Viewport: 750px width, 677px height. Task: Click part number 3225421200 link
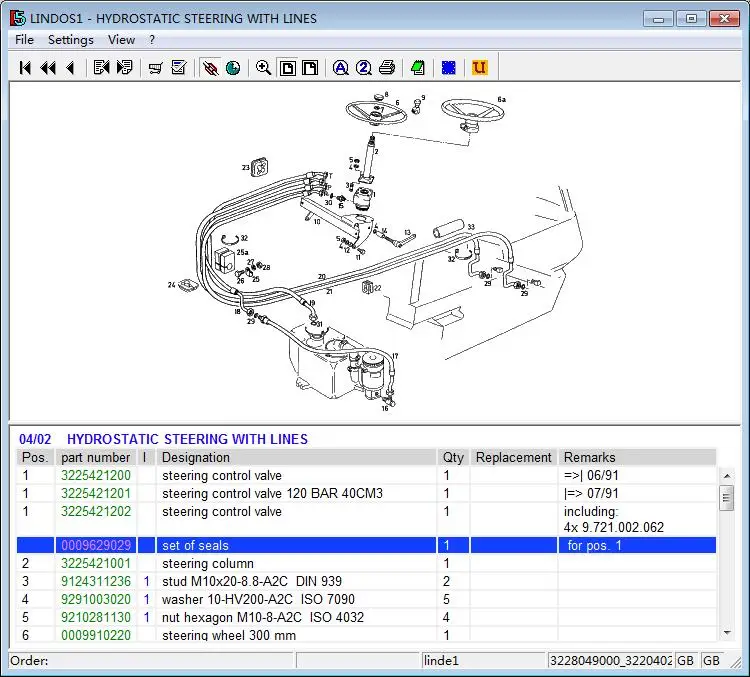pos(95,476)
